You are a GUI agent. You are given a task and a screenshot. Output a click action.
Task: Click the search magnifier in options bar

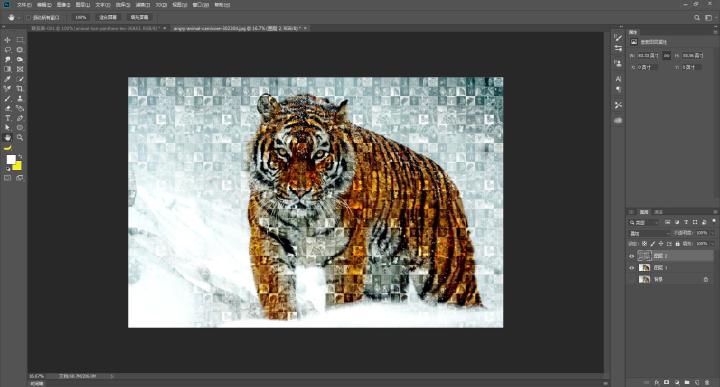click(697, 17)
